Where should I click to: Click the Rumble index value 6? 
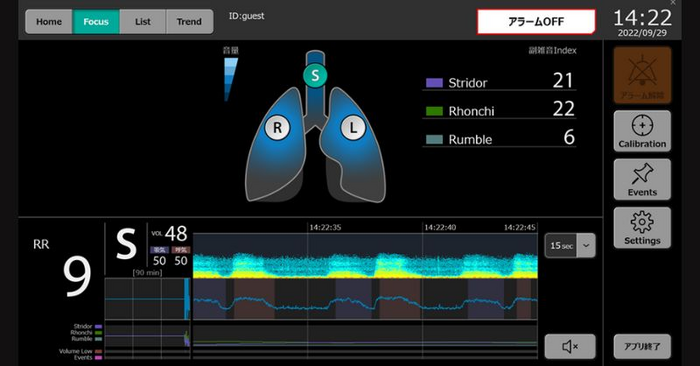point(569,137)
